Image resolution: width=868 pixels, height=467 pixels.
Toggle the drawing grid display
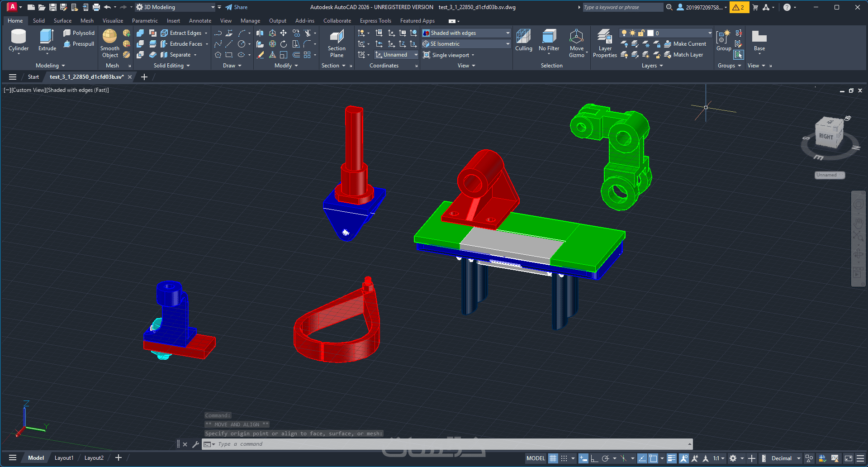553,458
